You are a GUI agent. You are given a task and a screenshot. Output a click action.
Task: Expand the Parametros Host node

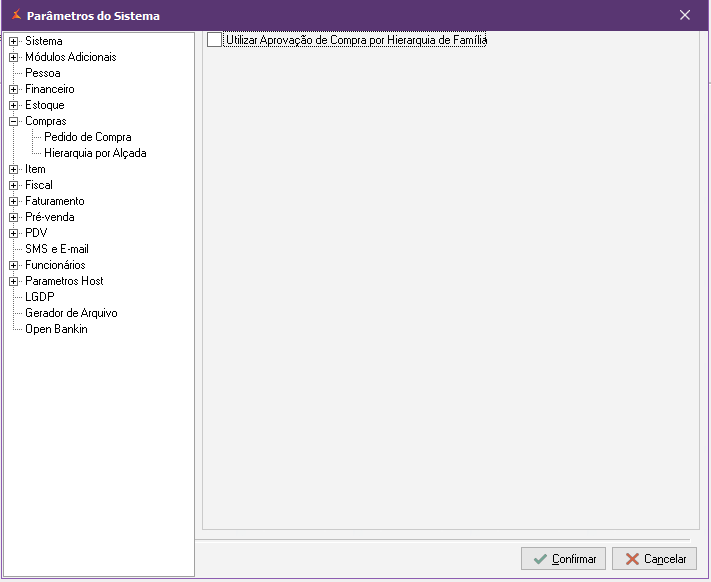(14, 281)
